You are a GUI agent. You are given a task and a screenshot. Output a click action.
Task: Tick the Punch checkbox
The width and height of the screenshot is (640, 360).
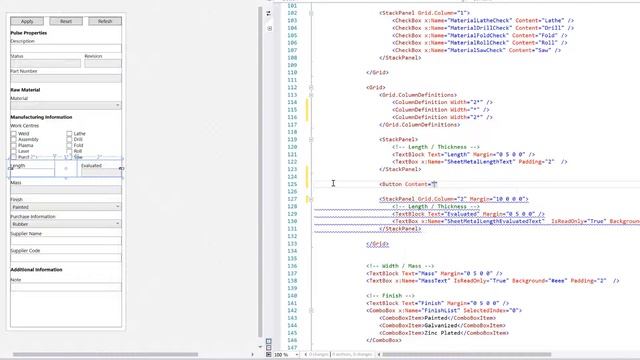pos(13,157)
